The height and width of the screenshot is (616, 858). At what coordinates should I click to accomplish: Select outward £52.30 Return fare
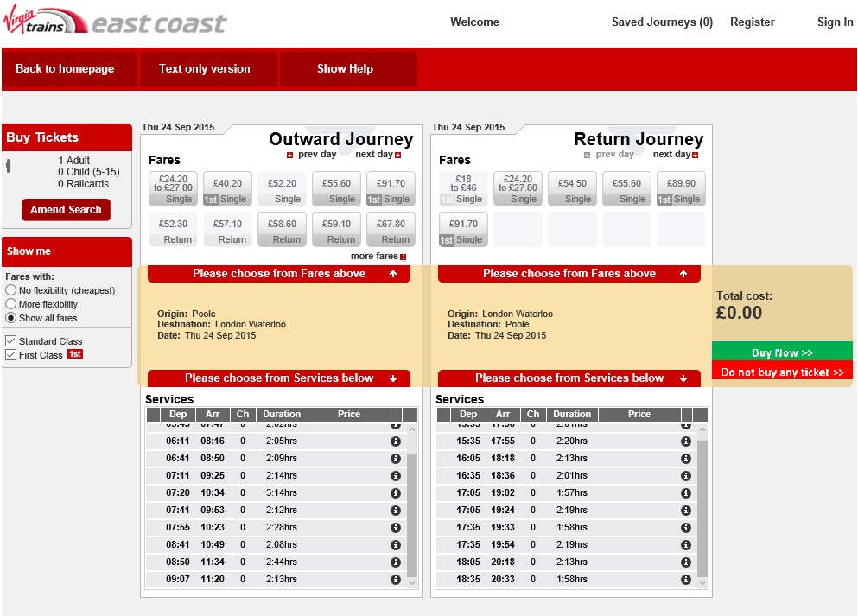click(173, 229)
